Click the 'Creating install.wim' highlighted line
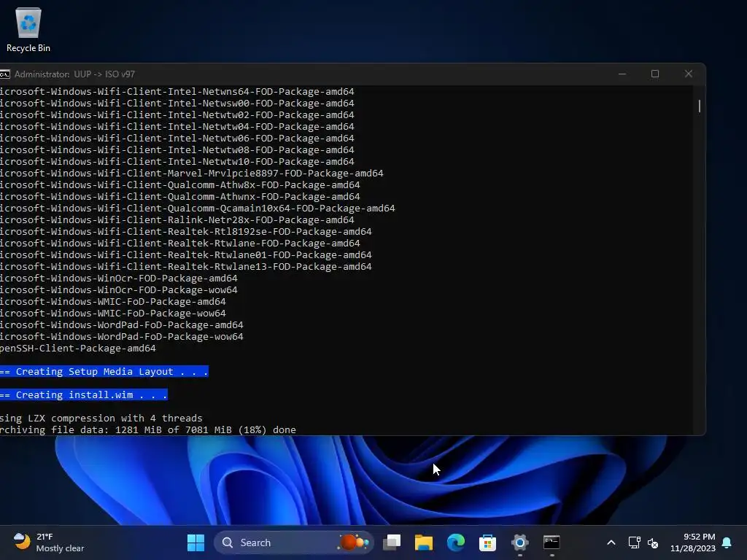This screenshot has width=747, height=560. [83, 394]
